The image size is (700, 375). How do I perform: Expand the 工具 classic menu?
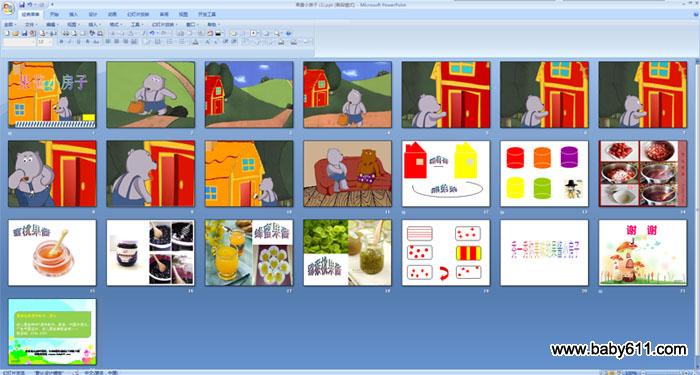(137, 25)
